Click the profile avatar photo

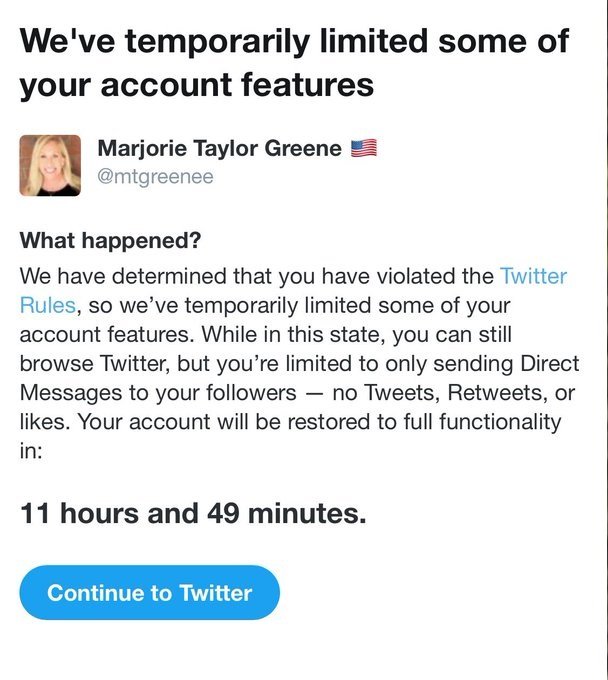[x=50, y=165]
